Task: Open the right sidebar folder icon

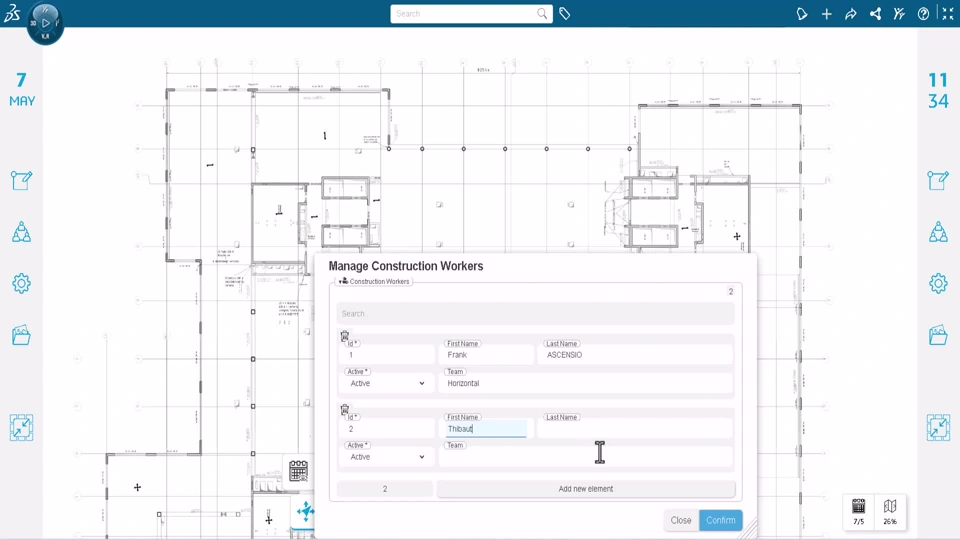Action: (x=938, y=335)
